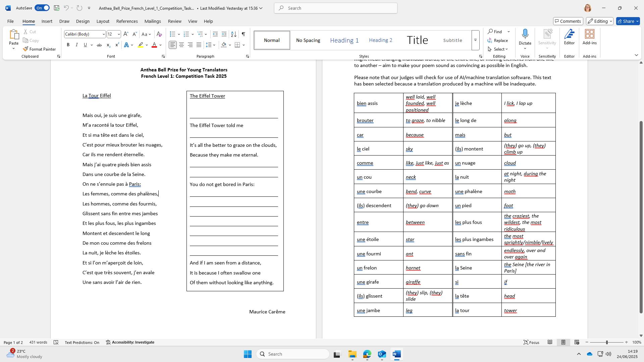Apply Superscript formatting
The height and width of the screenshot is (362, 644).
(x=117, y=45)
